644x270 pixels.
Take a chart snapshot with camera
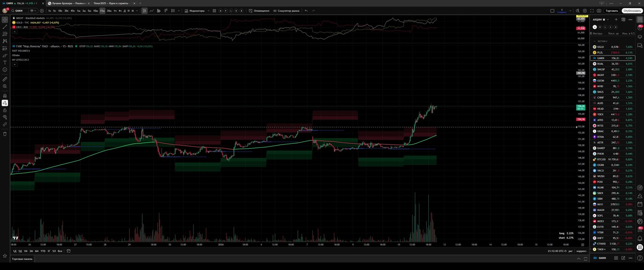[x=599, y=11]
